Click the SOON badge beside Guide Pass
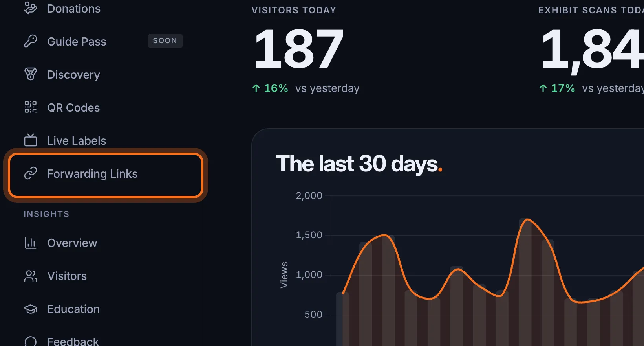The image size is (644, 346). [165, 41]
